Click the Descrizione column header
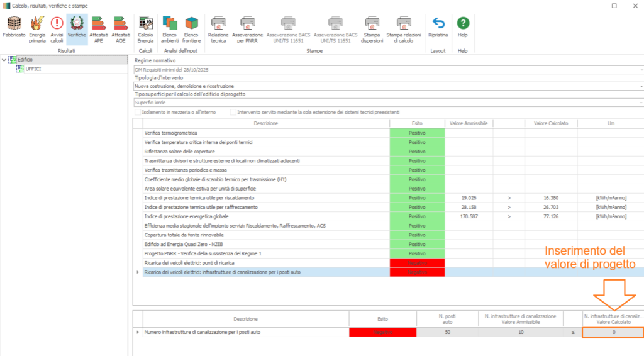The height and width of the screenshot is (356, 644). pos(266,123)
